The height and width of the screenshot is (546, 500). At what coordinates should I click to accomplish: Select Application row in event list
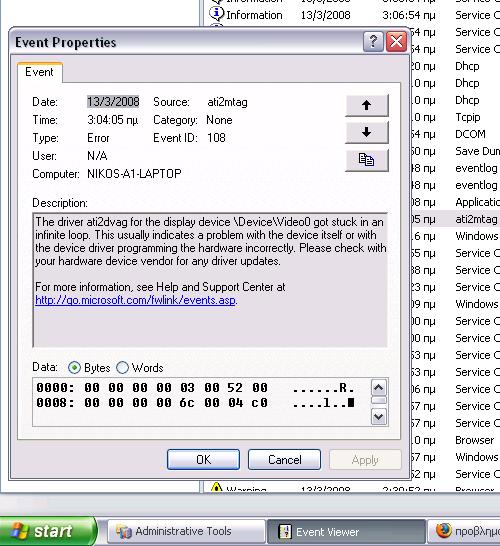click(x=455, y=202)
